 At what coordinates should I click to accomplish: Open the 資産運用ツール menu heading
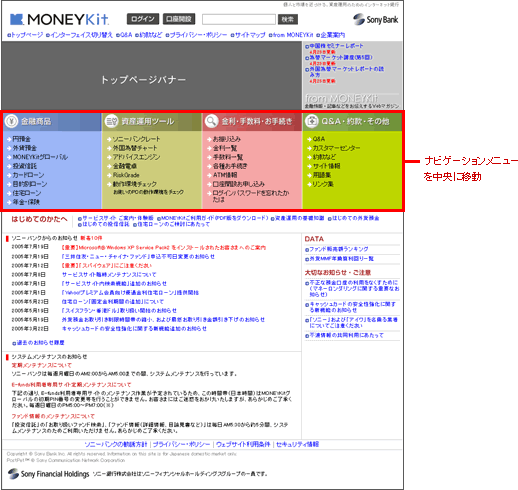click(x=148, y=121)
